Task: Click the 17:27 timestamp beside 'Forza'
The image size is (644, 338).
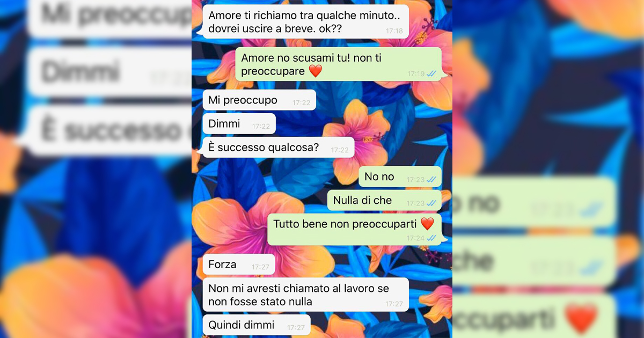Action: [260, 267]
